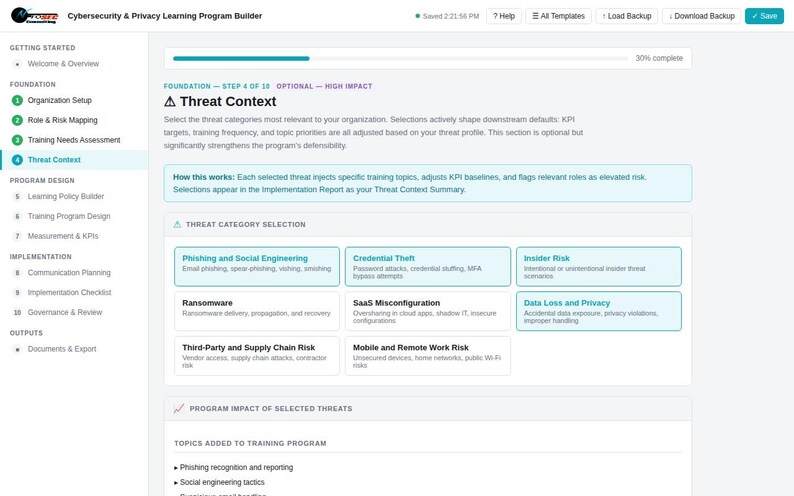The height and width of the screenshot is (496, 794).
Task: Click the bullet icon beside Welcome & Overview
Action: click(x=17, y=64)
